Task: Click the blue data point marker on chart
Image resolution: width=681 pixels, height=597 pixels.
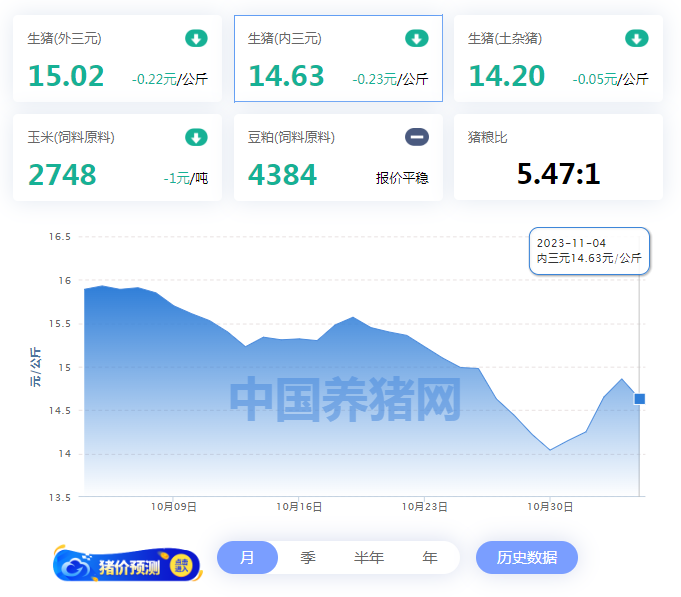Action: (x=639, y=399)
